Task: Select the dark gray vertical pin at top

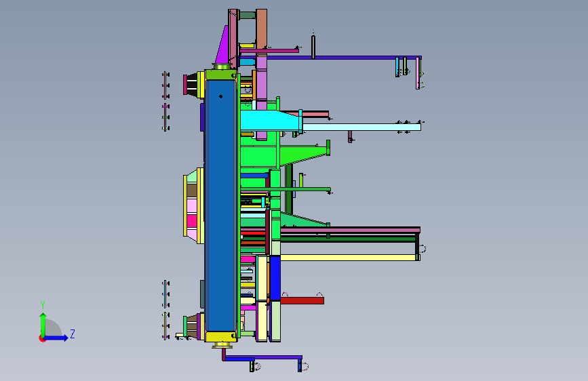Action: tap(313, 47)
